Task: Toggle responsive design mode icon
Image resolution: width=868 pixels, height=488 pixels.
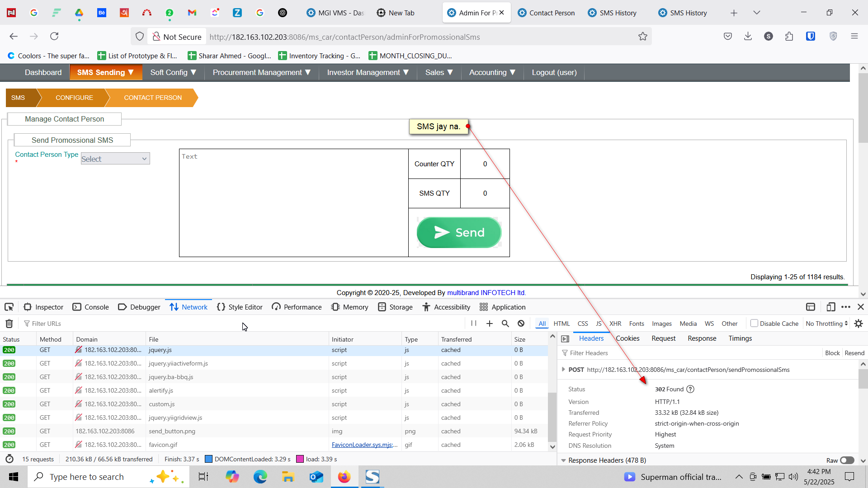Action: (x=830, y=307)
